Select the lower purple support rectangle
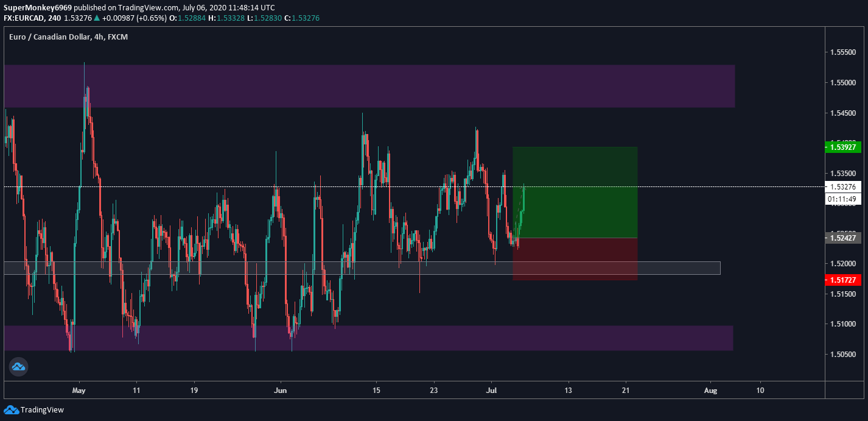 [x=369, y=338]
